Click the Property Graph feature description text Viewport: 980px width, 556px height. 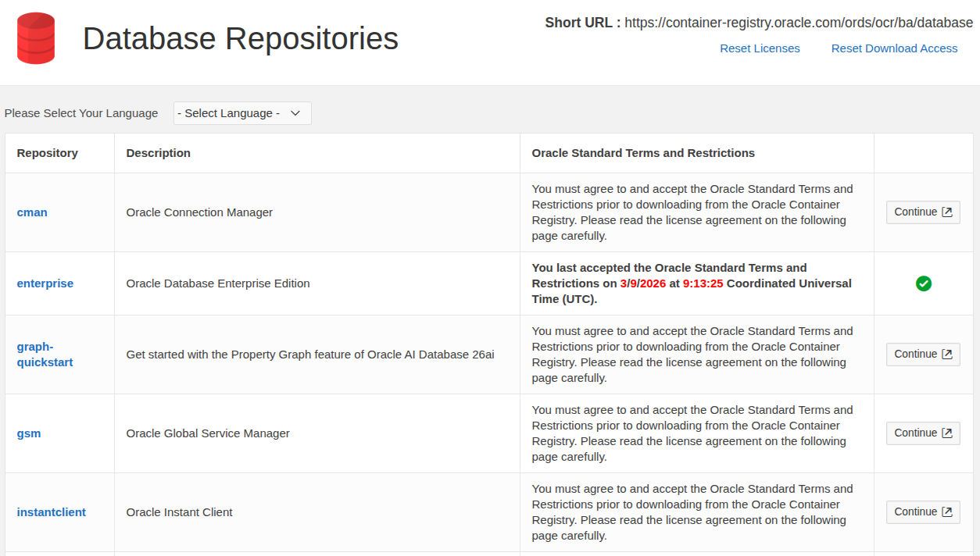click(x=310, y=355)
